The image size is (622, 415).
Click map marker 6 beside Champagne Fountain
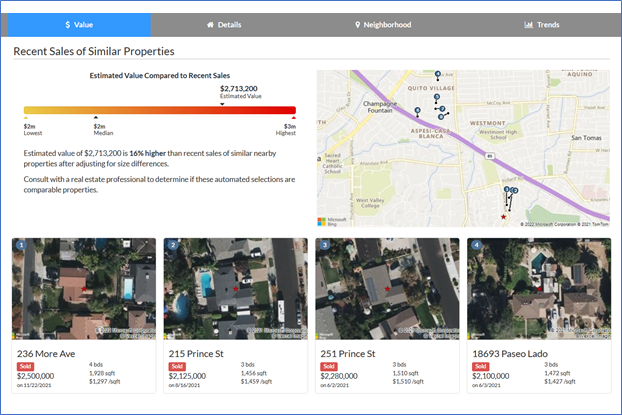click(x=417, y=110)
